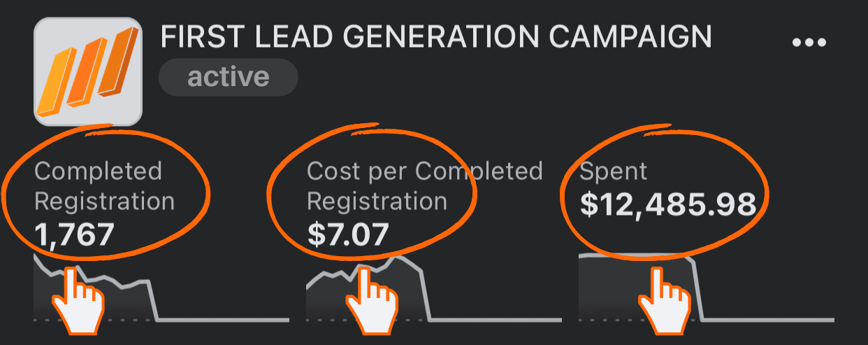Click the 1,767 registrations value
The height and width of the screenshot is (345, 868).
[73, 234]
